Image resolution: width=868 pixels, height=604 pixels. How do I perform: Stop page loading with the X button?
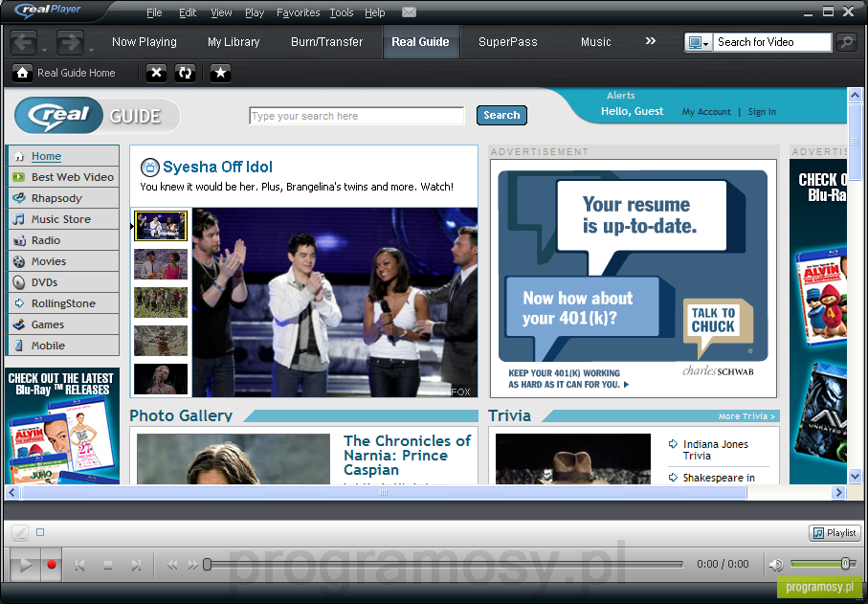(x=157, y=73)
